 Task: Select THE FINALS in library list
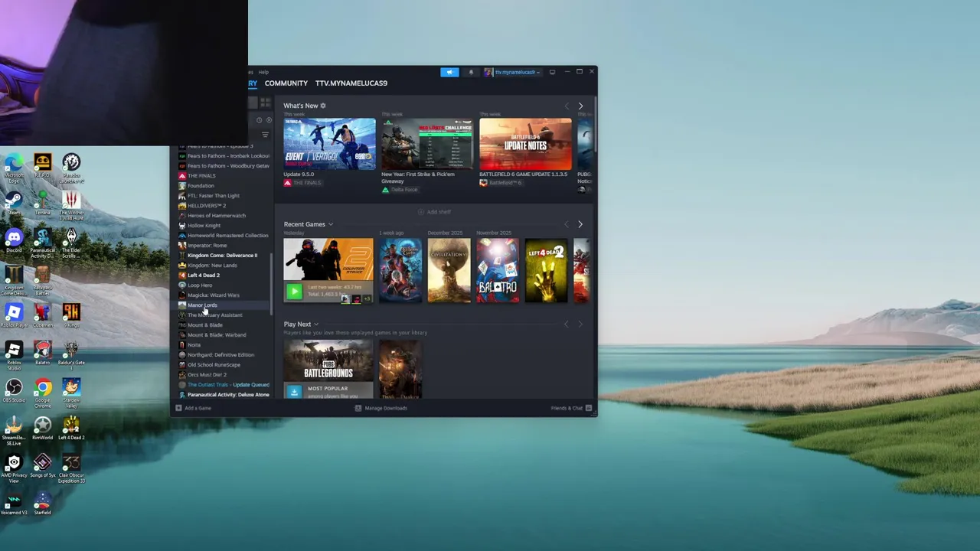pyautogui.click(x=225, y=176)
